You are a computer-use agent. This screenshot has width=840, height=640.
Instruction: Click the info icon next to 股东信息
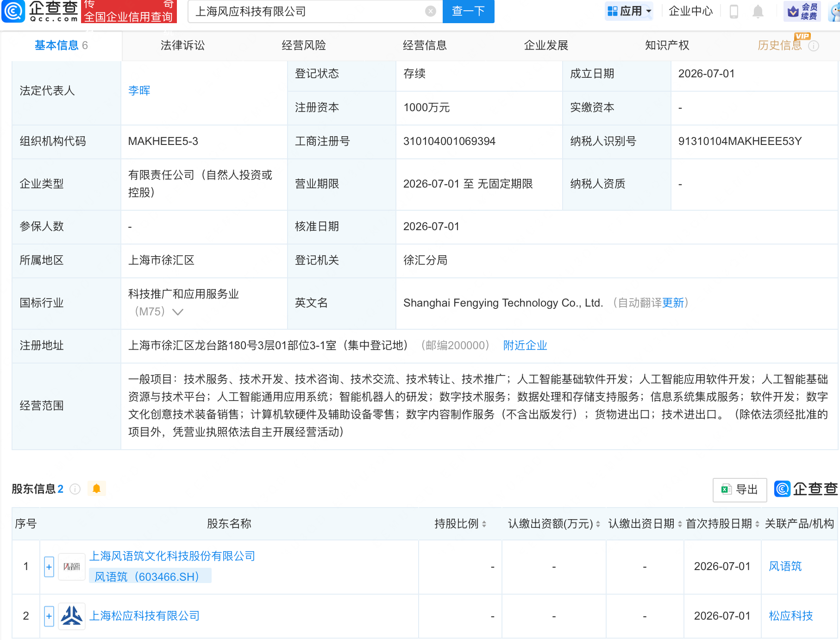coord(75,489)
